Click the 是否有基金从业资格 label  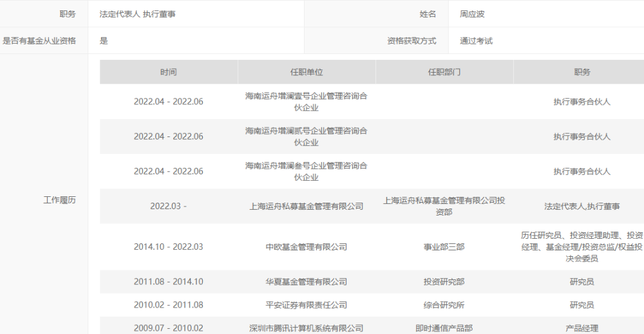click(39, 41)
